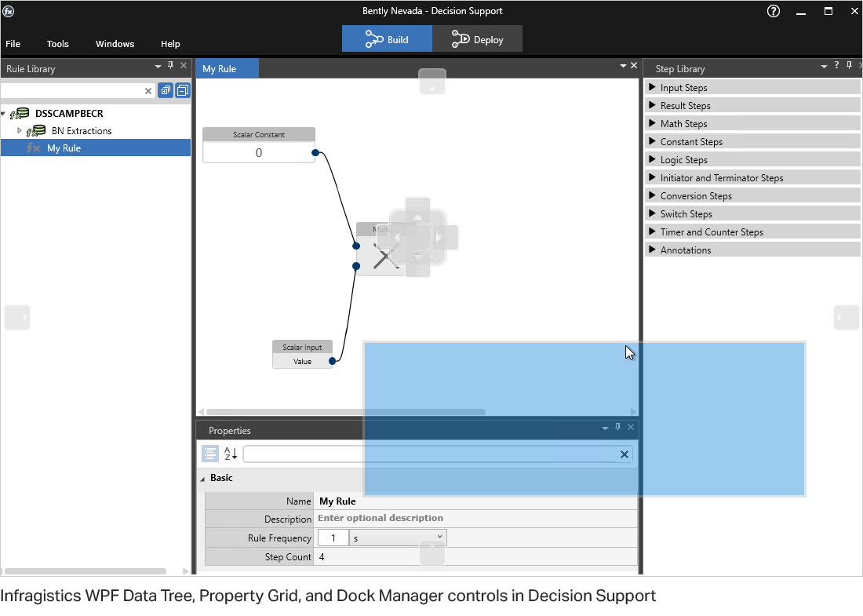Clear the Properties search field

[624, 454]
